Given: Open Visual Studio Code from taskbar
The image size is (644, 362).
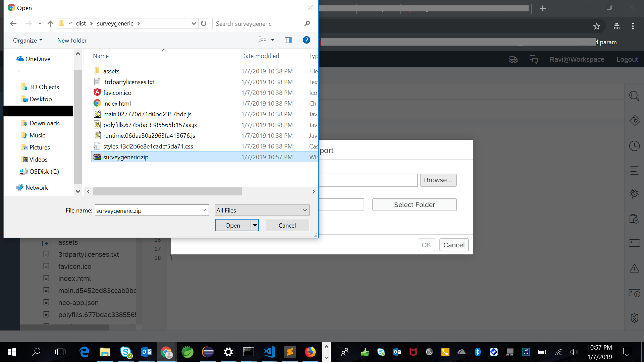Looking at the screenshot, I should tap(269, 352).
